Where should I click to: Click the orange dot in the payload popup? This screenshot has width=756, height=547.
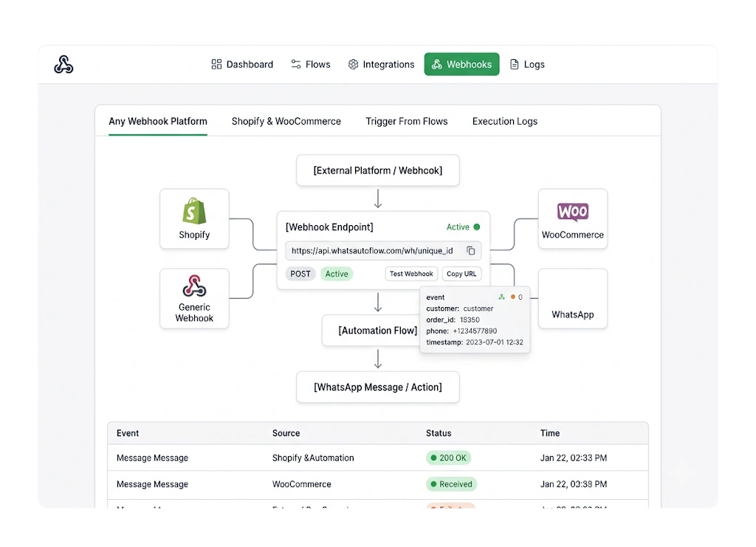coord(513,297)
